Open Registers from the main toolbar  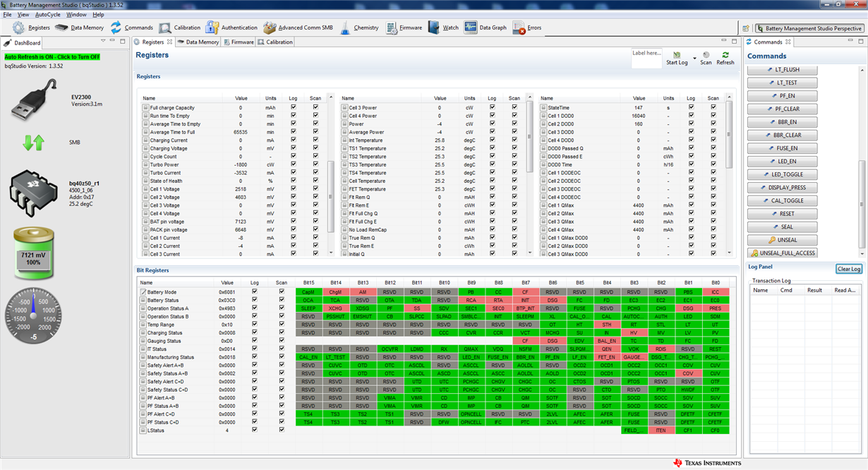[32, 28]
